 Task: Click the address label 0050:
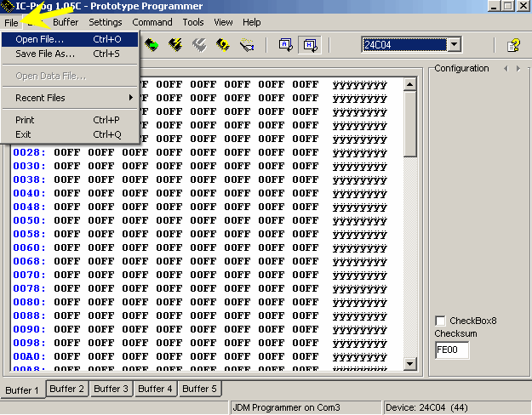[x=29, y=220]
